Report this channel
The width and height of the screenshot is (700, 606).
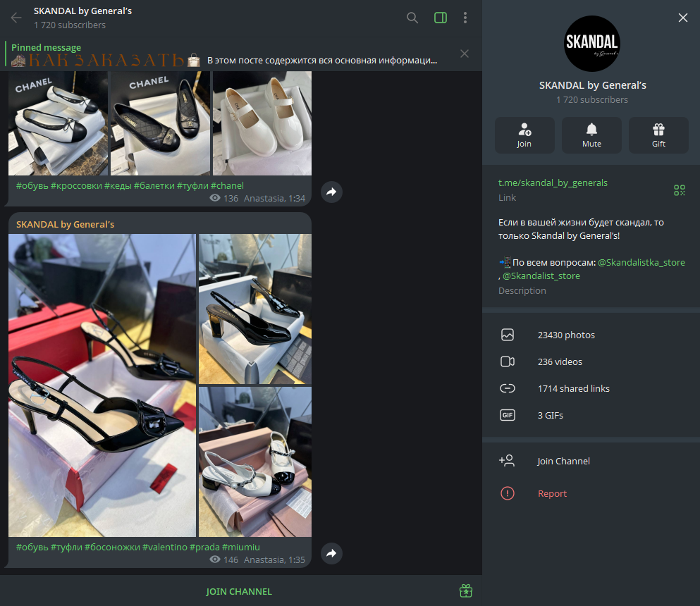point(552,494)
